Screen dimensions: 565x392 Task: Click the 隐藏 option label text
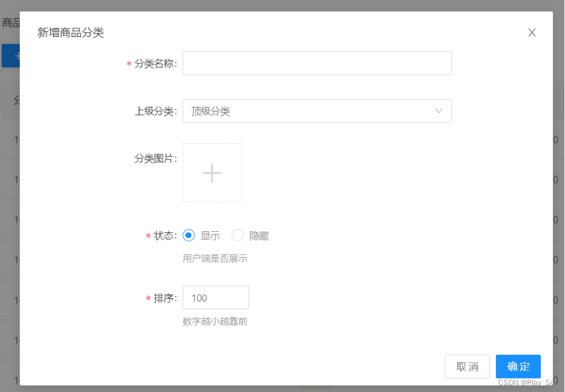(259, 236)
